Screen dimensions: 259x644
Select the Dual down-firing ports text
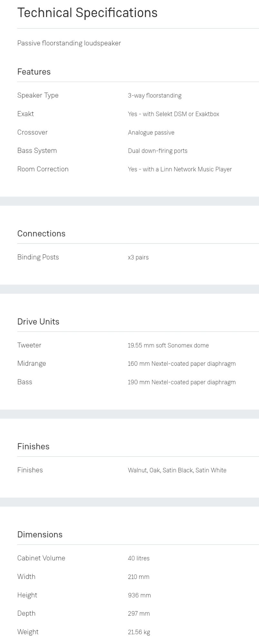click(157, 151)
